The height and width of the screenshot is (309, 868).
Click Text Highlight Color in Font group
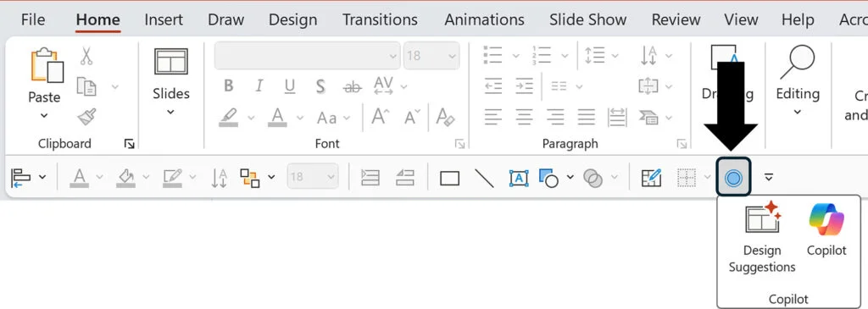[229, 117]
